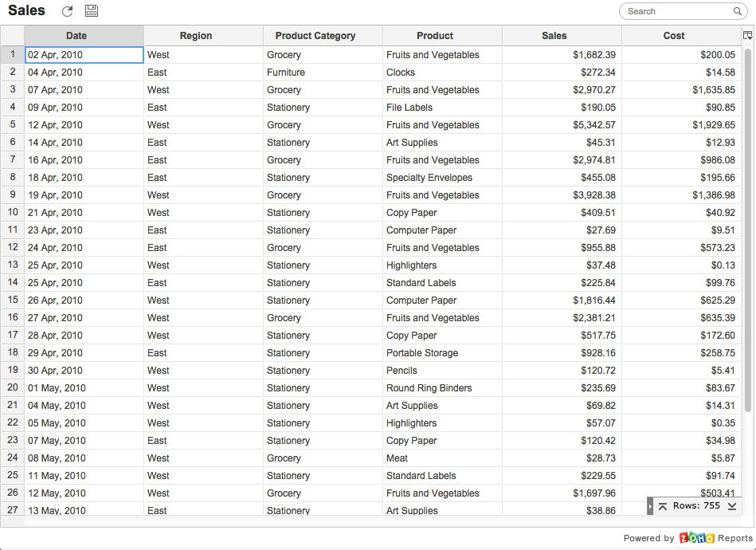Click the Zoho logo in the footer

click(x=696, y=538)
